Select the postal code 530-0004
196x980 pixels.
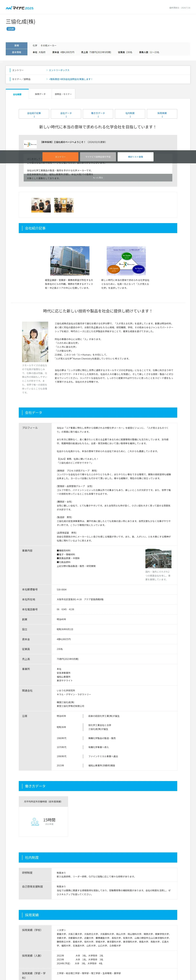click(62, 590)
